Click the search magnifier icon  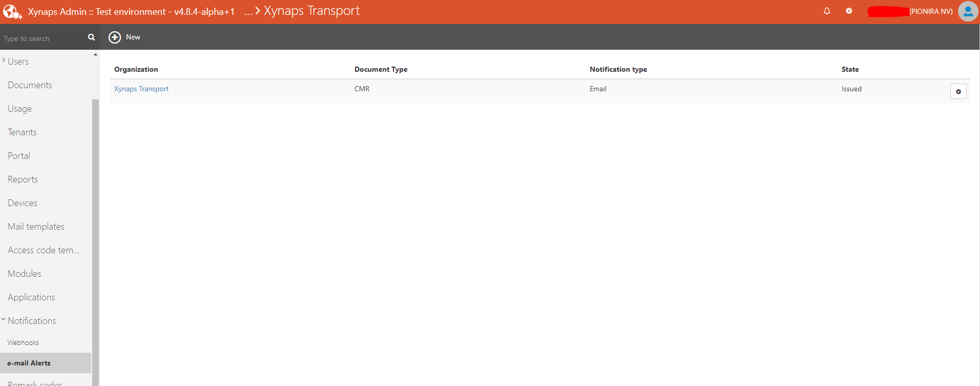(91, 37)
